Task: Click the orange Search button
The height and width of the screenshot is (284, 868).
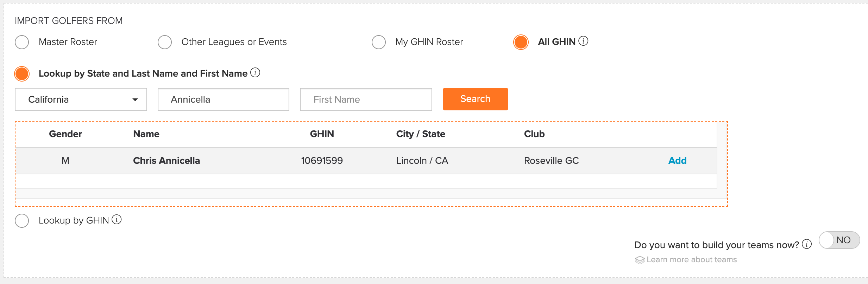Action: [476, 99]
